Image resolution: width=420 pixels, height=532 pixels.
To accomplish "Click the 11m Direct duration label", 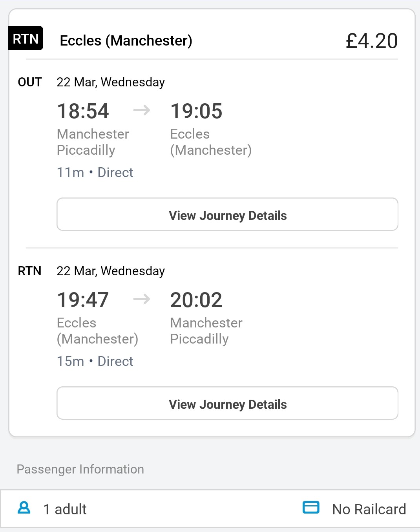I will [95, 172].
